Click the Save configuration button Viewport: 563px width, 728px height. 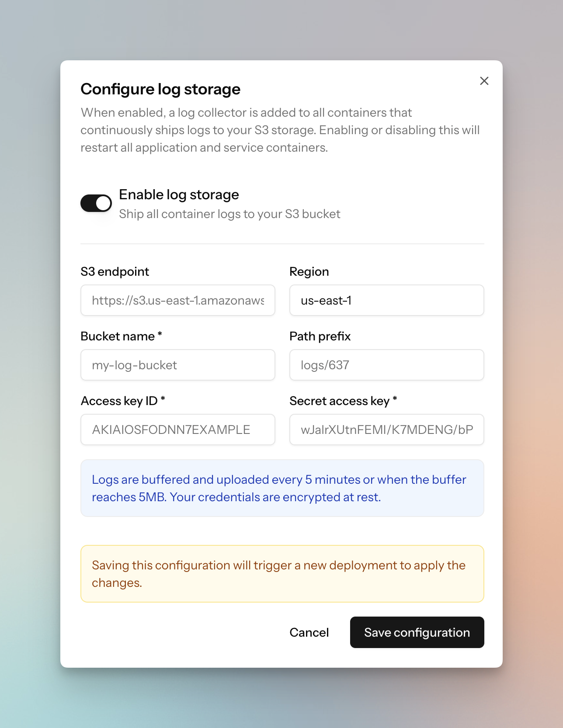(x=417, y=632)
